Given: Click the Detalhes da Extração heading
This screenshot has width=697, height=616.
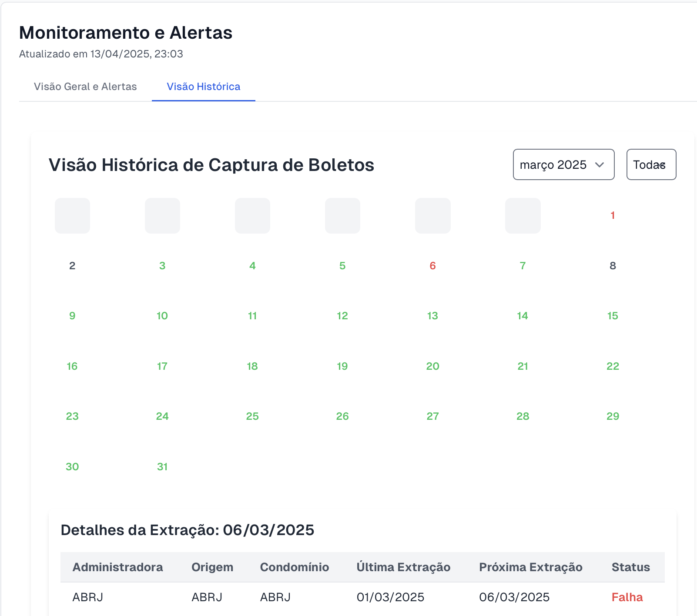Looking at the screenshot, I should tap(188, 530).
